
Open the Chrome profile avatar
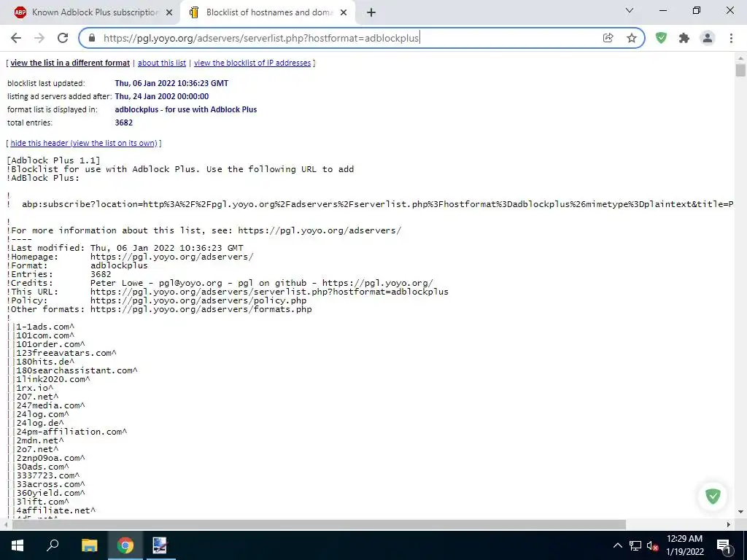pyautogui.click(x=708, y=38)
